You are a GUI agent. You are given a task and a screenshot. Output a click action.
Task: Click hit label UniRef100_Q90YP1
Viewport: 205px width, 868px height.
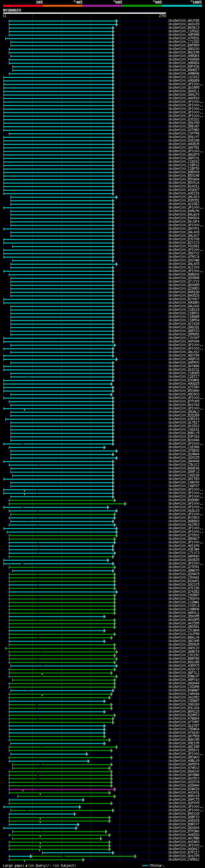(x=184, y=229)
